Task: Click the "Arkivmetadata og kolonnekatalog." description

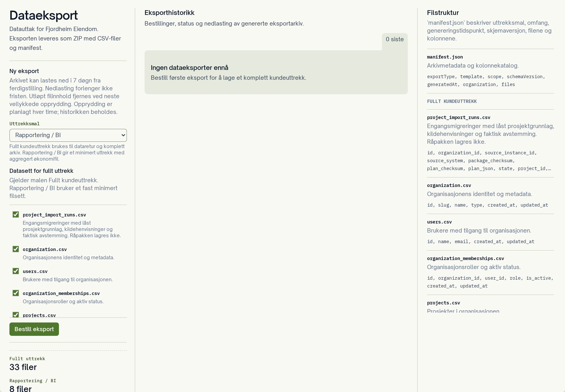Action: [x=473, y=66]
